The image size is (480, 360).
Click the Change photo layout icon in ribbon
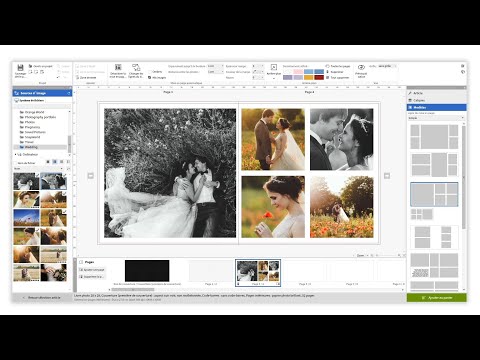tap(136, 67)
